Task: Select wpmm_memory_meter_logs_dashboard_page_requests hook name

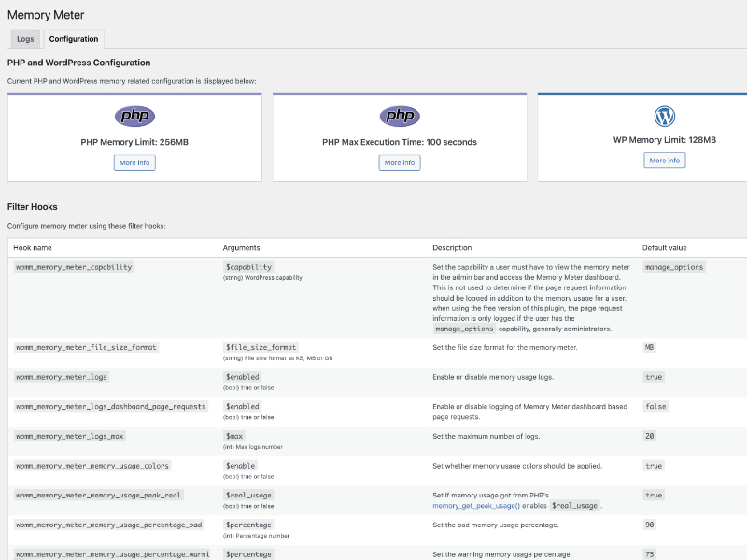Action: pyautogui.click(x=111, y=407)
